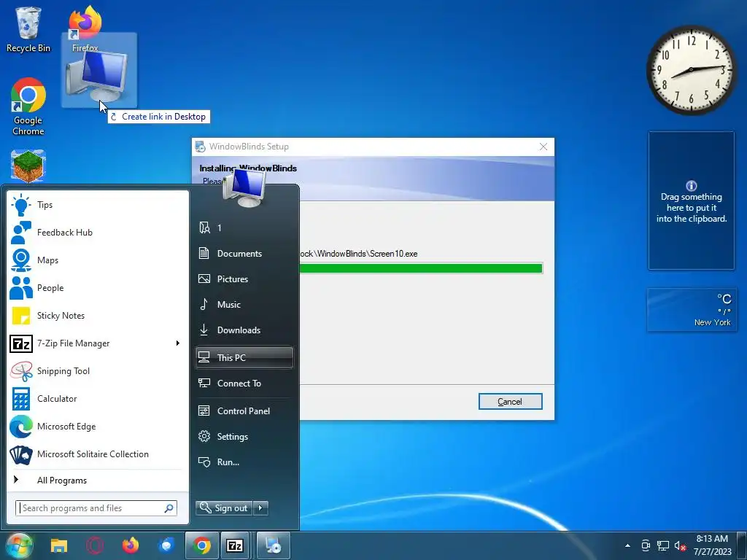Open Connect To entry
Screen dimensions: 747x560
click(244, 384)
